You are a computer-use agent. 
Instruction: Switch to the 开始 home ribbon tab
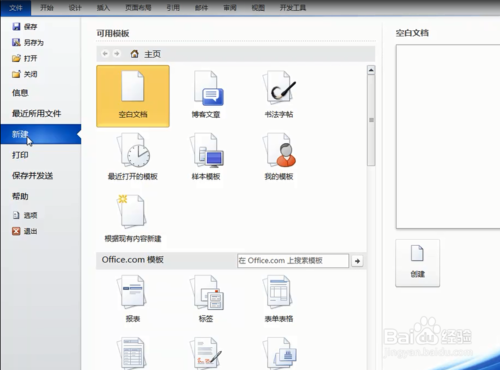click(47, 8)
